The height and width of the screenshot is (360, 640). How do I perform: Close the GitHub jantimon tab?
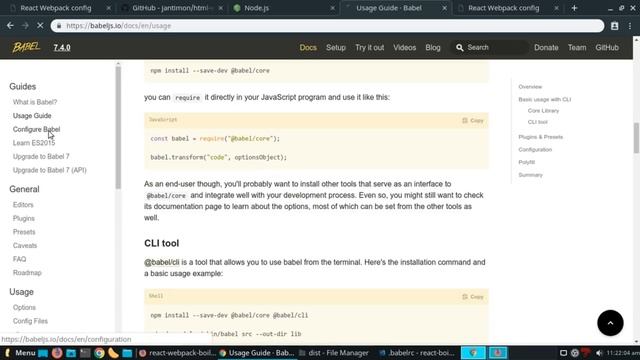click(220, 8)
